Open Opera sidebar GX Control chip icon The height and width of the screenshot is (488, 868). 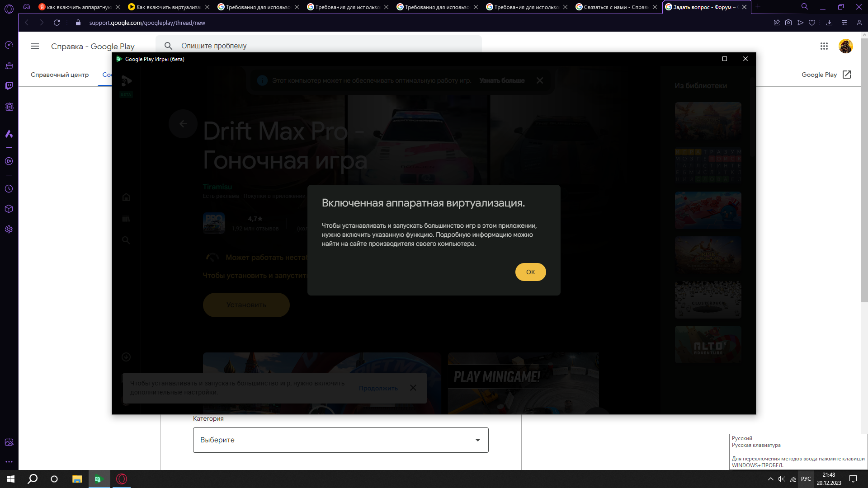(x=9, y=107)
